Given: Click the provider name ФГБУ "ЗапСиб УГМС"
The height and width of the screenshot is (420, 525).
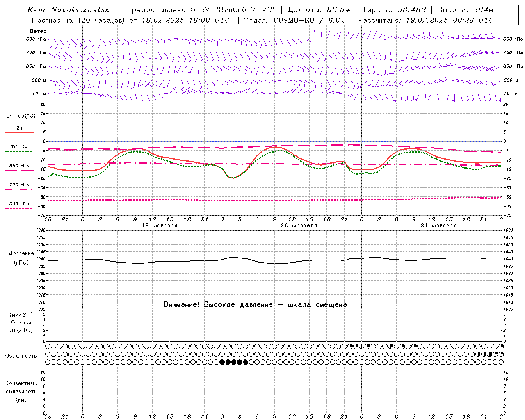Looking at the screenshot, I should click(233, 10).
